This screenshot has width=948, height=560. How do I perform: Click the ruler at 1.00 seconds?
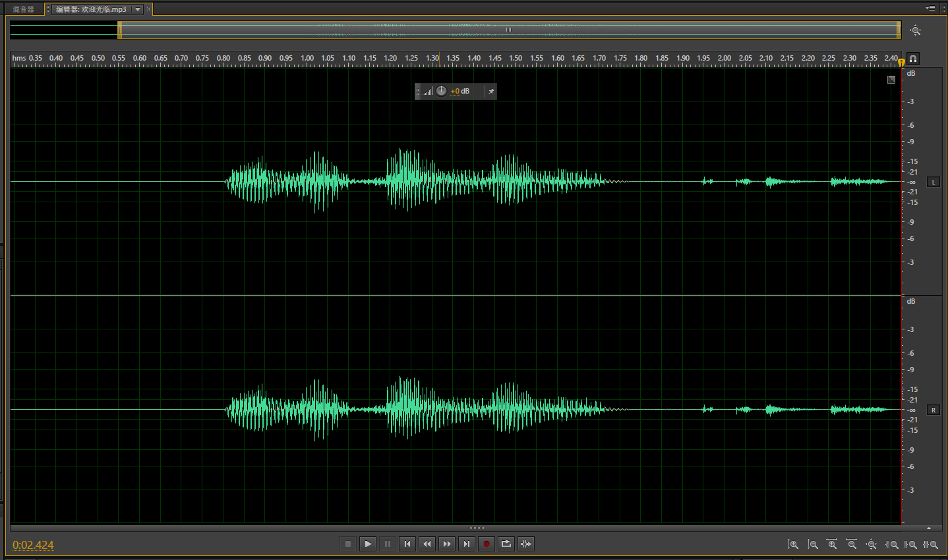click(x=307, y=59)
